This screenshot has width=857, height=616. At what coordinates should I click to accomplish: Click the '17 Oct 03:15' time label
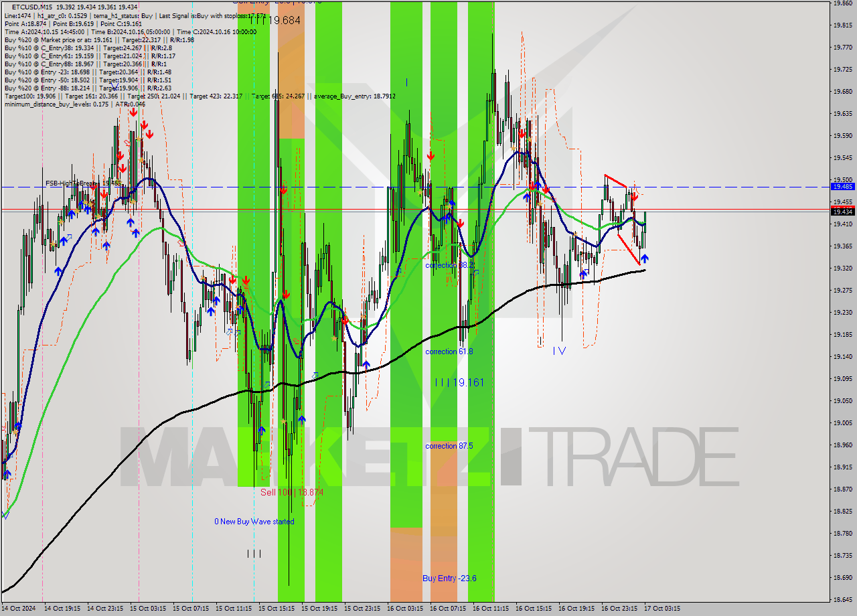click(x=662, y=609)
